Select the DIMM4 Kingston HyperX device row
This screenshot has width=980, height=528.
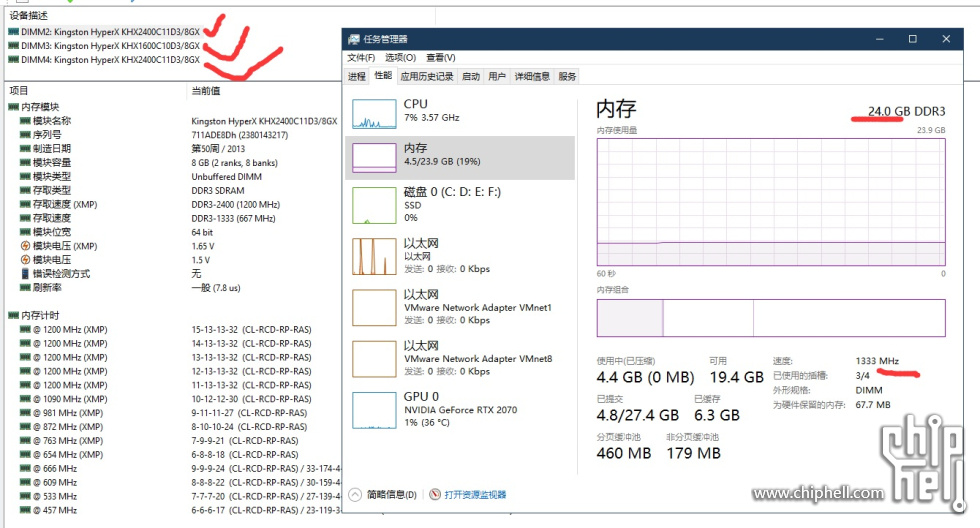pos(104,60)
